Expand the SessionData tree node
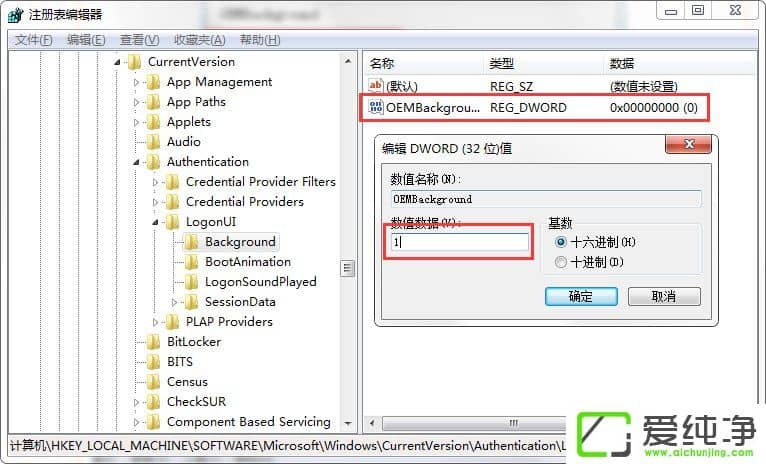The width and height of the screenshot is (766, 464). 174,303
